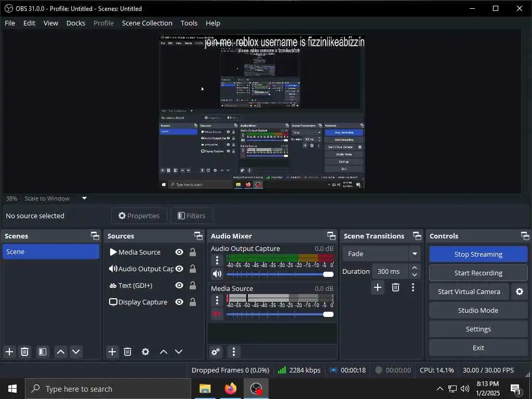The height and width of the screenshot is (399, 532).
Task: Pop out the Sources dock
Action: tap(198, 236)
